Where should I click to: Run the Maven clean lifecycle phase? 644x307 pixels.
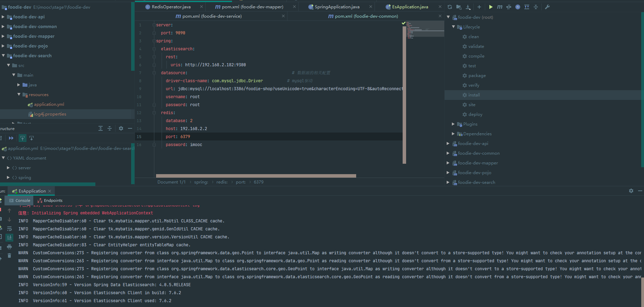point(473,37)
